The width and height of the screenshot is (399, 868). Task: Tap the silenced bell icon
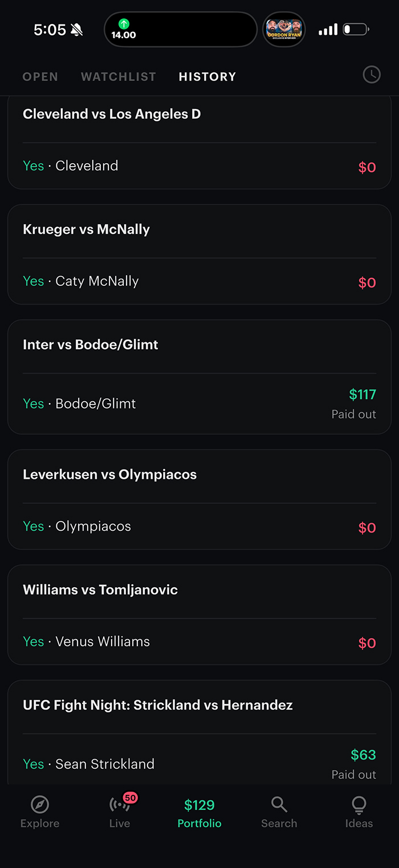pos(76,30)
